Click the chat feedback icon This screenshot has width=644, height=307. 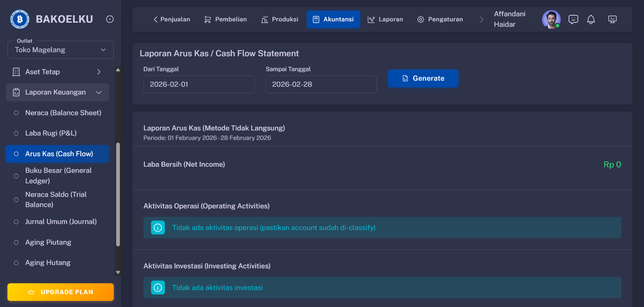click(574, 19)
